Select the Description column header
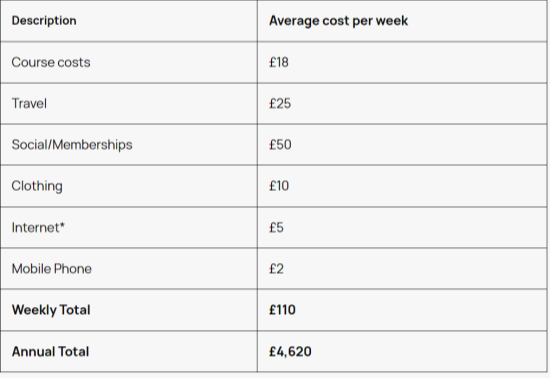Viewport: 550px width, 378px height. point(44,21)
